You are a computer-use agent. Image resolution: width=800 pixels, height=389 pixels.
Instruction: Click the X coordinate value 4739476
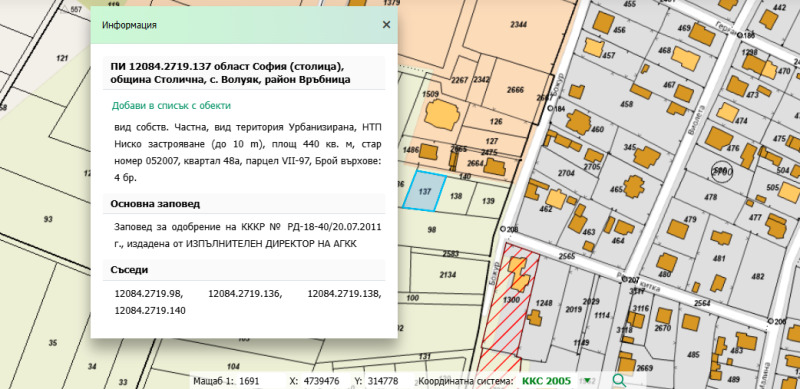click(x=321, y=381)
